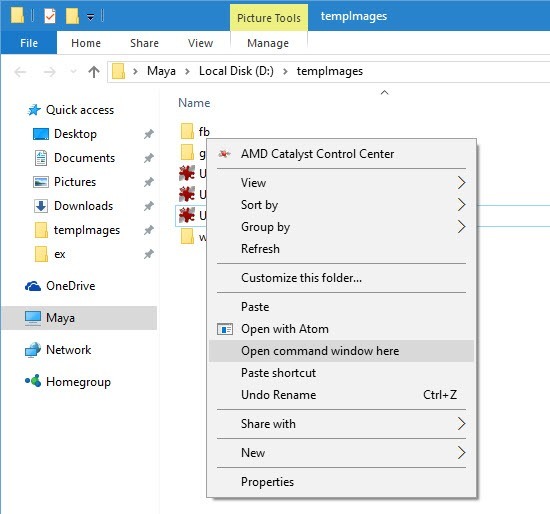Click the Properties checkmark icon in the quick access toolbar
Image resolution: width=550 pixels, height=514 pixels.
[x=50, y=16]
